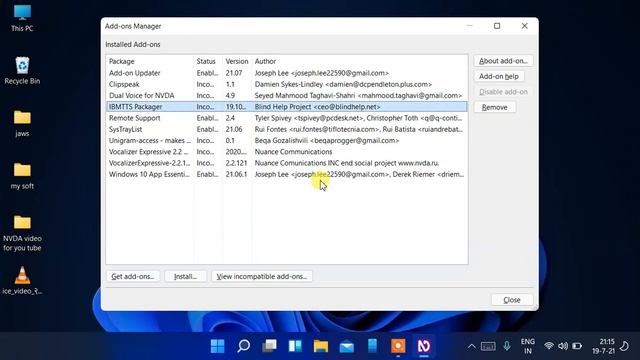Open the jaws folder on desktop
The height and width of the screenshot is (360, 640).
tap(22, 123)
